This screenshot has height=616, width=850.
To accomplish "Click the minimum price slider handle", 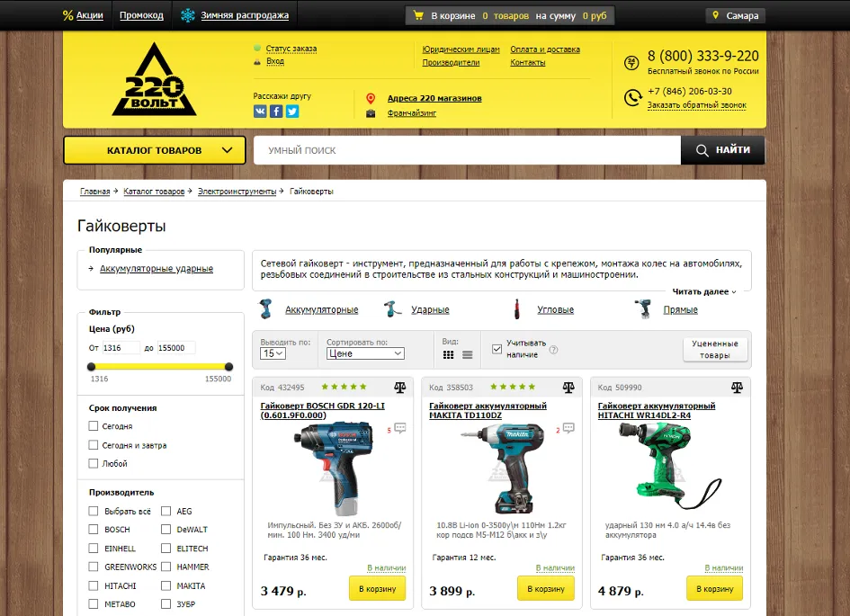I will point(91,367).
